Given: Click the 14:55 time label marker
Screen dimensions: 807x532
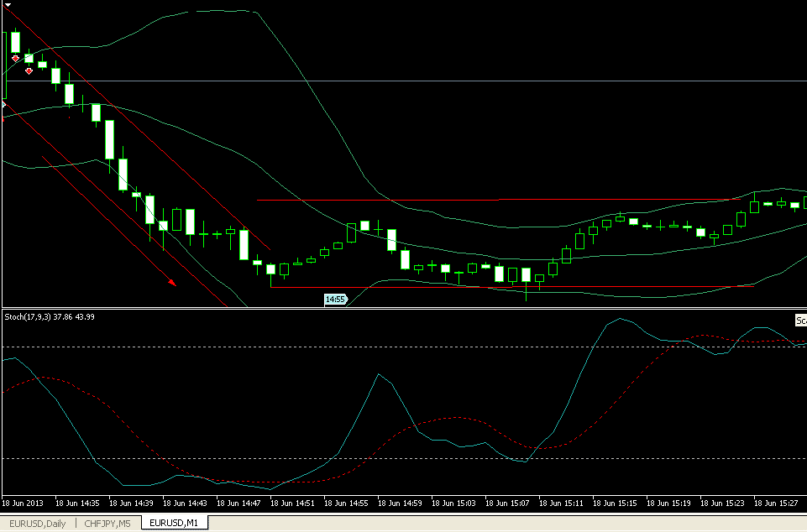Looking at the screenshot, I should pyautogui.click(x=336, y=299).
